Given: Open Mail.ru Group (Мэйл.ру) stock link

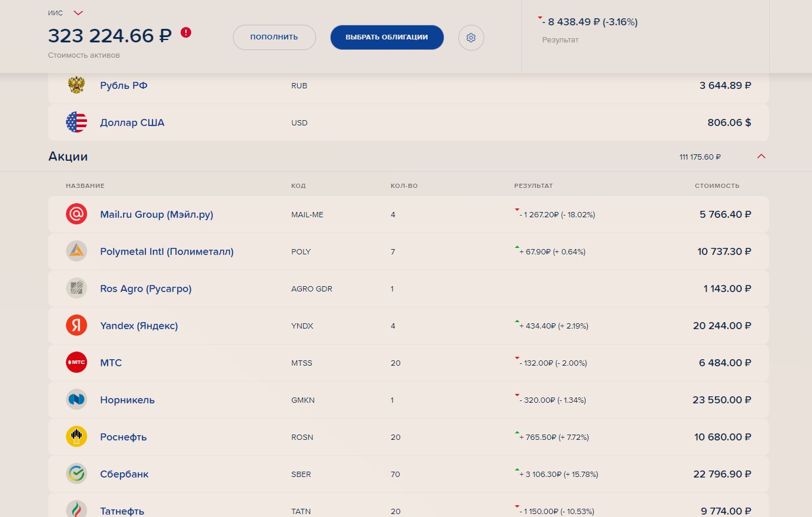Looking at the screenshot, I should pyautogui.click(x=157, y=214).
